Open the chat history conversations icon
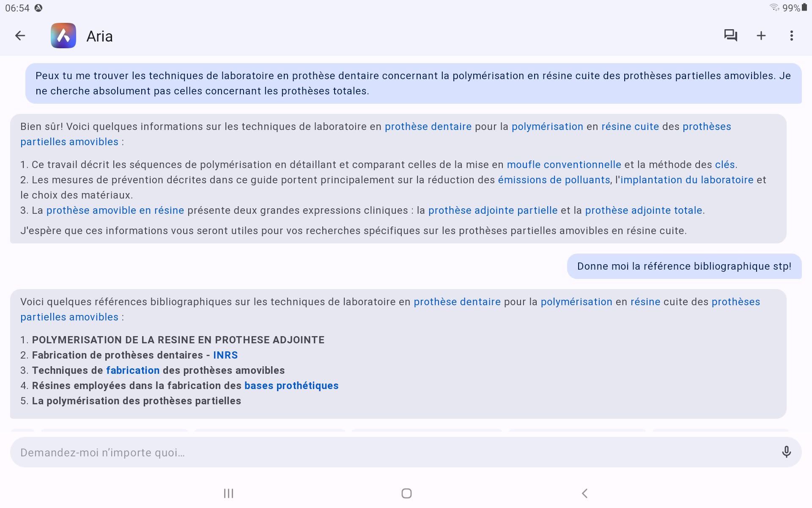Viewport: 812px width, 508px height. 730,36
